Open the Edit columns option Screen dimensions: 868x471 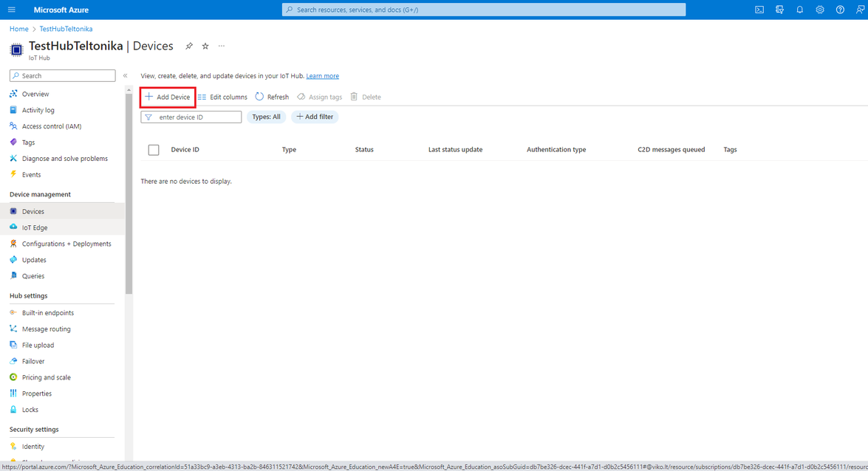point(223,96)
